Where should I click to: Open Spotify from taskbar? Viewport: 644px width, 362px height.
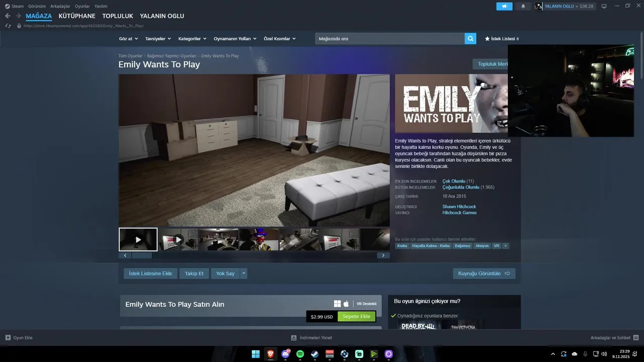(x=300, y=354)
